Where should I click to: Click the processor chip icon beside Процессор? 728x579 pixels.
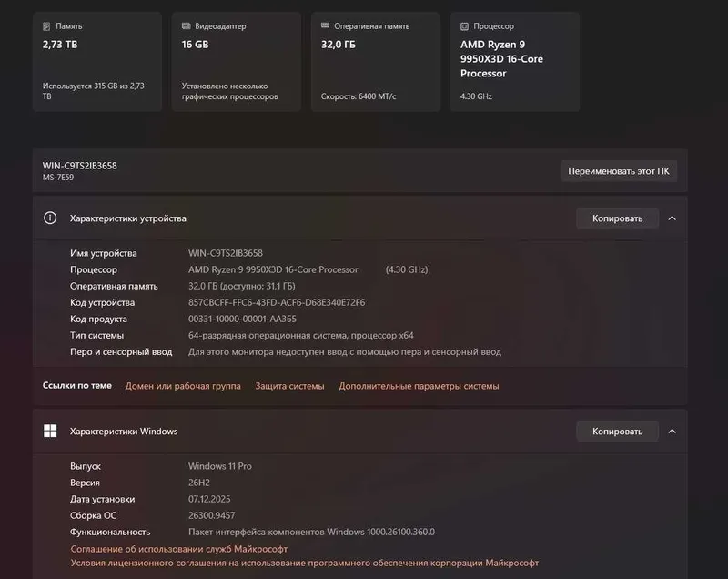point(464,26)
